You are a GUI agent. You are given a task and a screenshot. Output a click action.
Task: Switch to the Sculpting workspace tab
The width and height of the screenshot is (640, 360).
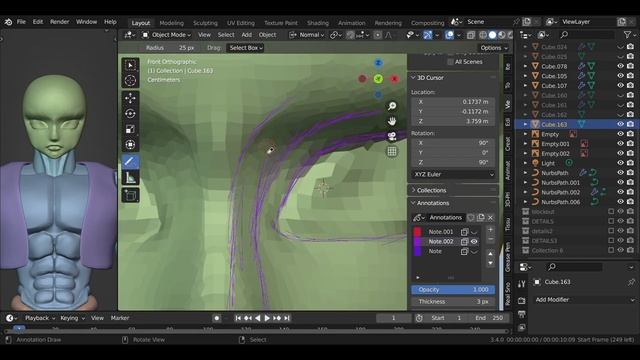[205, 23]
